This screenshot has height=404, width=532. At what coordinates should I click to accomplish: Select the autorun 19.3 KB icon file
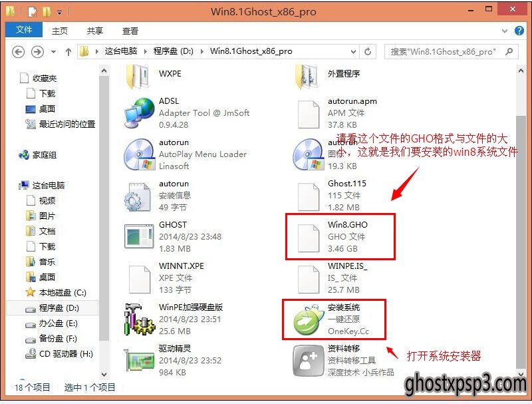(308, 154)
